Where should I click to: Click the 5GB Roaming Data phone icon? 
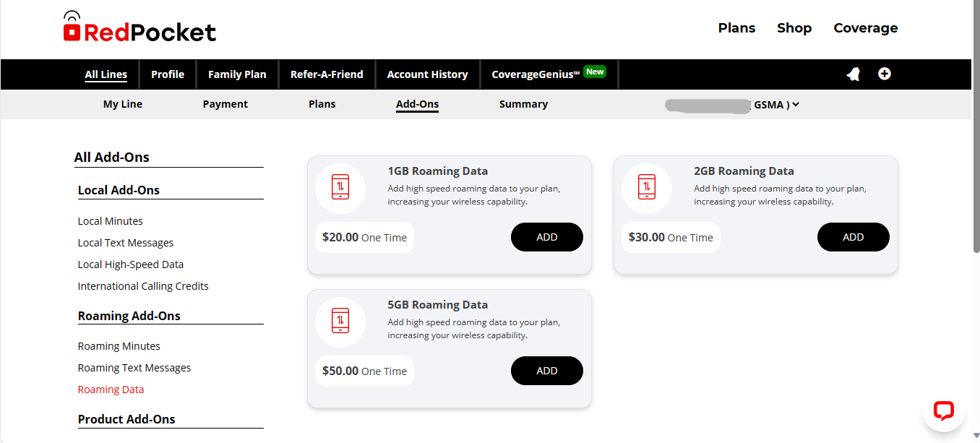click(340, 320)
